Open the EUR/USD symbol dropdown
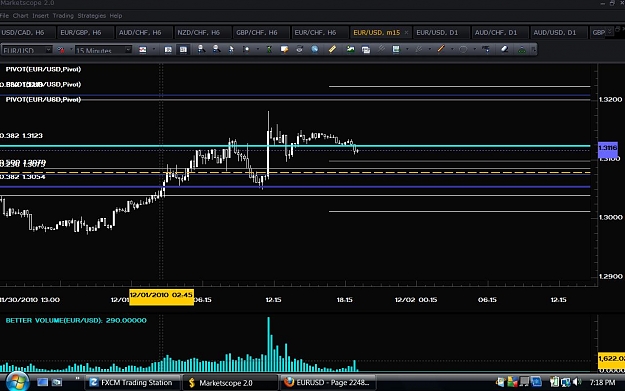The height and width of the screenshot is (391, 625). [x=49, y=50]
